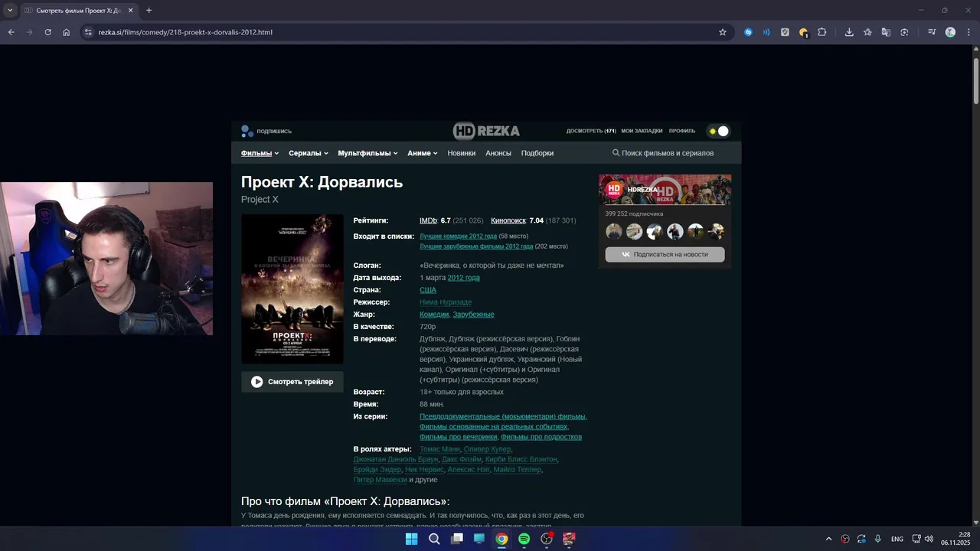The width and height of the screenshot is (980, 551).
Task: Open the Кинопоиск rating link
Action: click(x=508, y=220)
